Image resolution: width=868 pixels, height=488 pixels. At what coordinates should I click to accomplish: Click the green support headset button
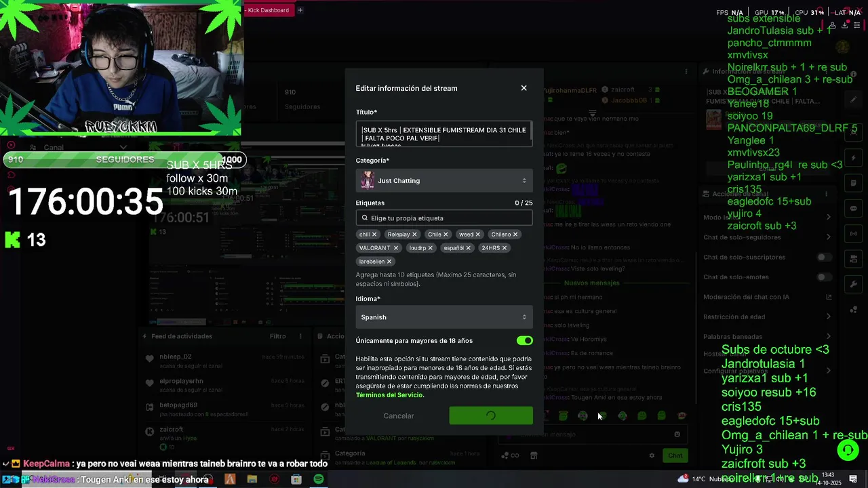tap(847, 450)
